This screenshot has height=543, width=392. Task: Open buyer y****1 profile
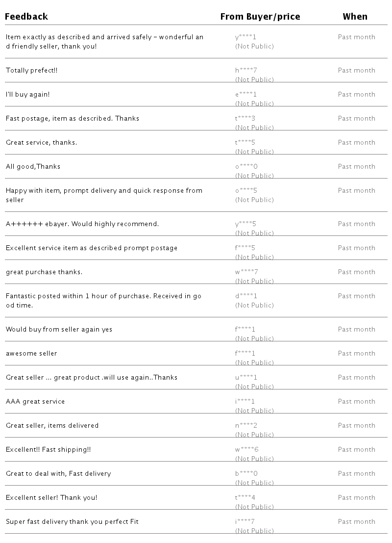click(245, 37)
